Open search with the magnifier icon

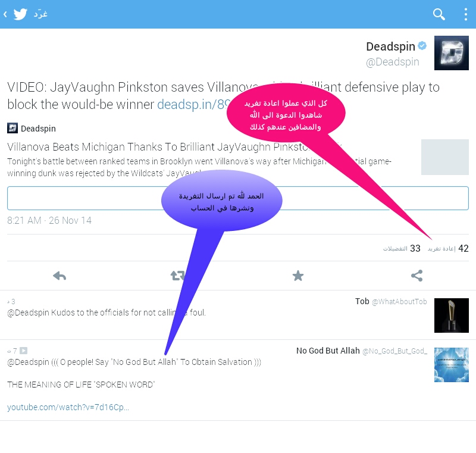coord(439,14)
